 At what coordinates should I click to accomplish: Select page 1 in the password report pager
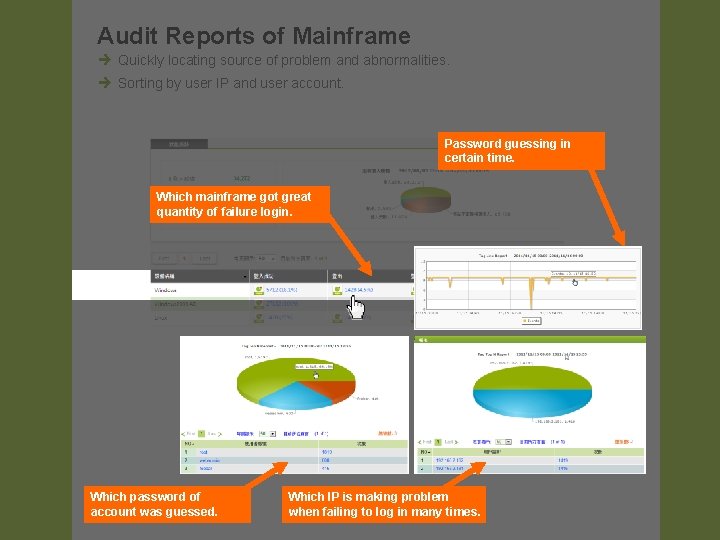click(x=202, y=434)
